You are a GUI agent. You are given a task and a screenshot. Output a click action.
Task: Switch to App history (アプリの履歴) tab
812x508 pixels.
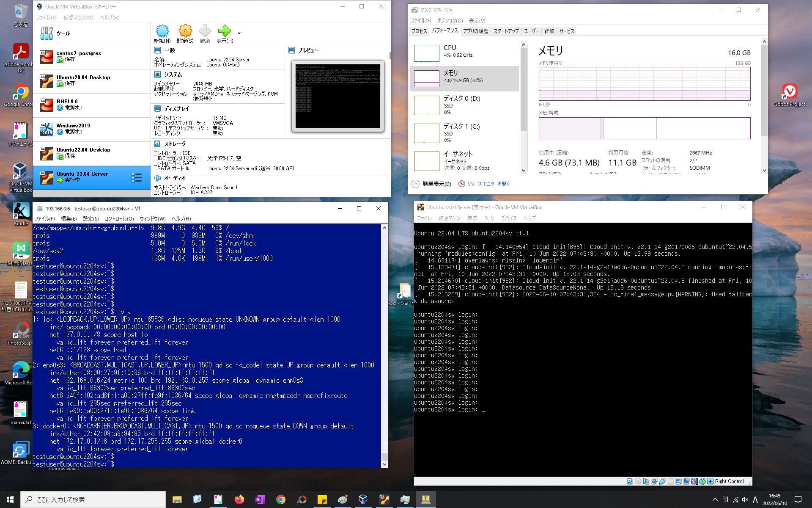(475, 31)
